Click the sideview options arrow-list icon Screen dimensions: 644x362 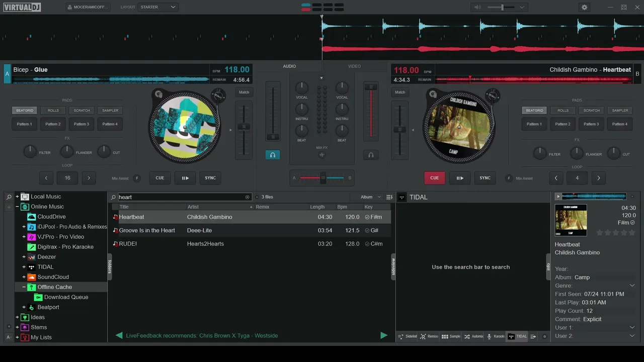coord(533,336)
